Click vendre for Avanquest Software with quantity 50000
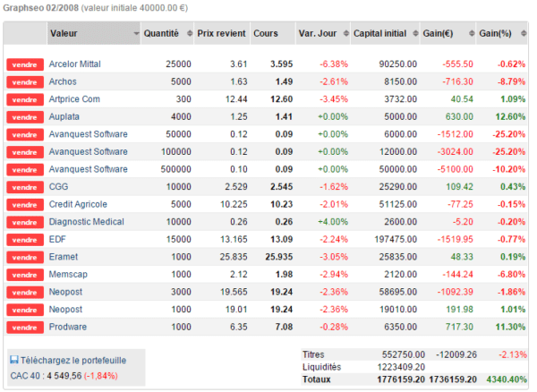 pos(25,134)
